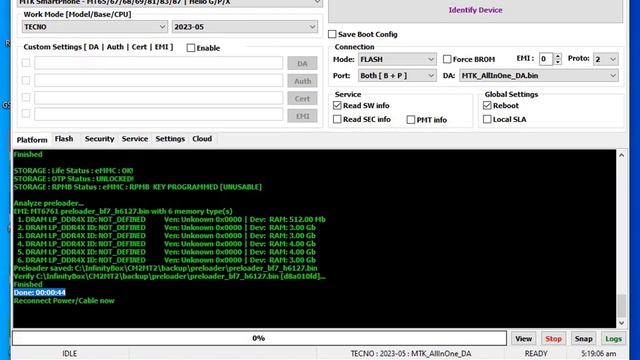Toggle Save Boot Config checkbox

[x=332, y=34]
